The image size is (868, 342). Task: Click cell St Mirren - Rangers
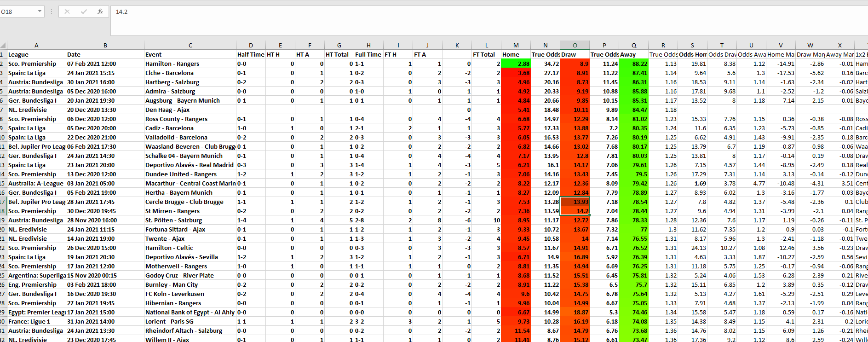pyautogui.click(x=190, y=211)
